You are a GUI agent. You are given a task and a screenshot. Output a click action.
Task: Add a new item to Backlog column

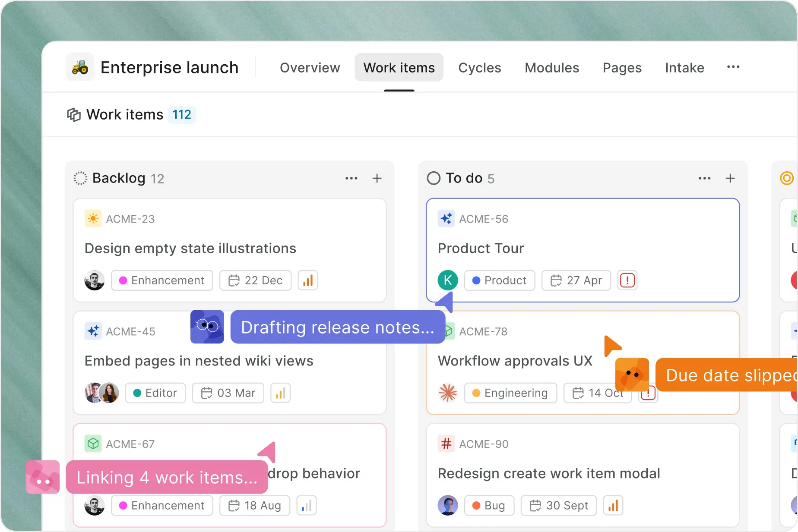(377, 178)
